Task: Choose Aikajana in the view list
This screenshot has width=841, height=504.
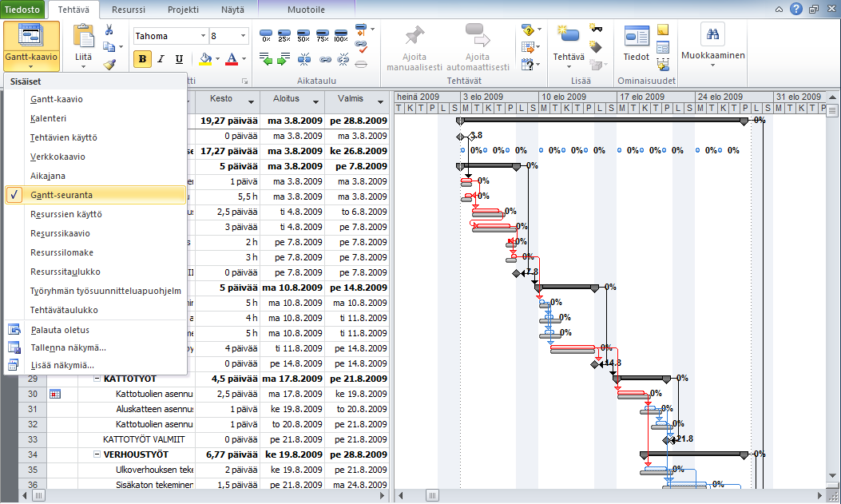Action: pos(96,176)
